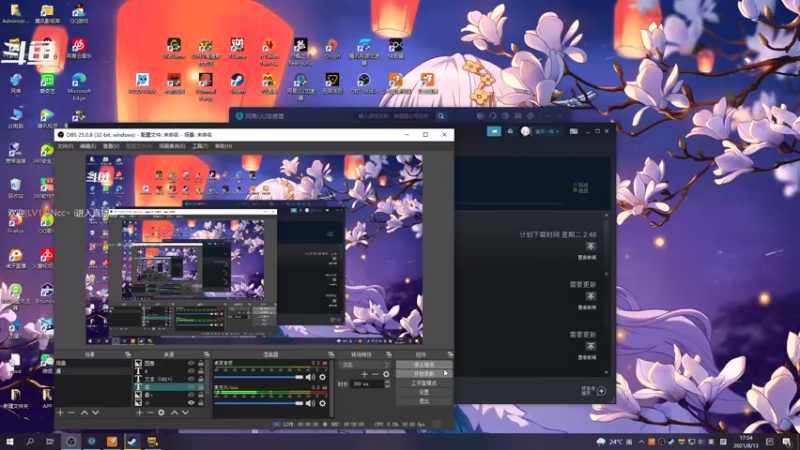Open the 淡出 transition dropdown
This screenshot has width=800, height=450.
[x=365, y=365]
